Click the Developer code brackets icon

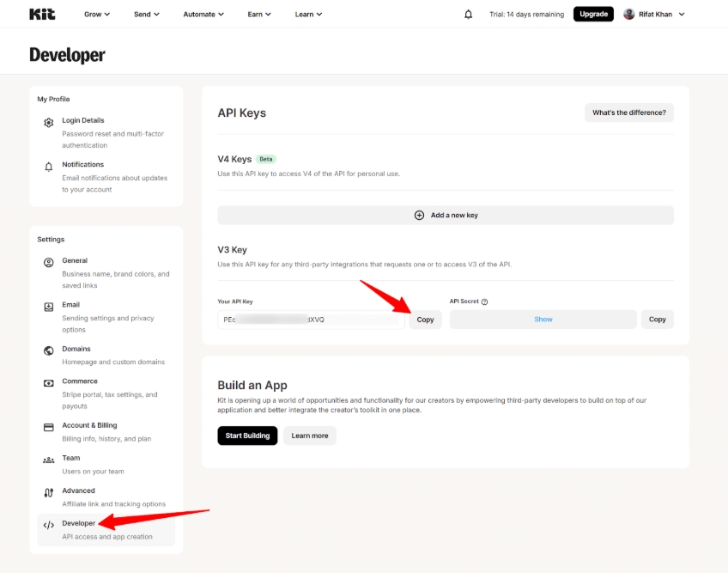[49, 525]
